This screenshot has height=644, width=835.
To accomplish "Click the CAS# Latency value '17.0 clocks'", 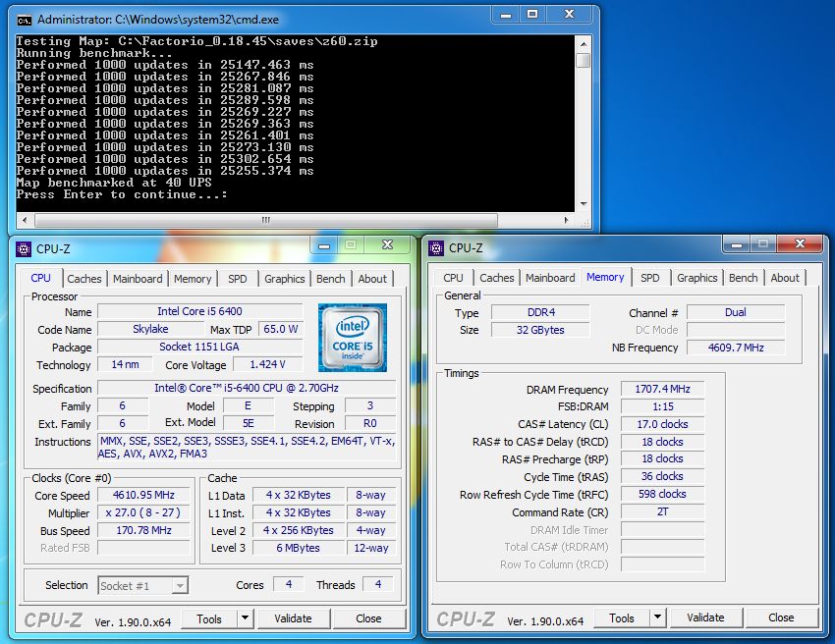I will (x=662, y=424).
